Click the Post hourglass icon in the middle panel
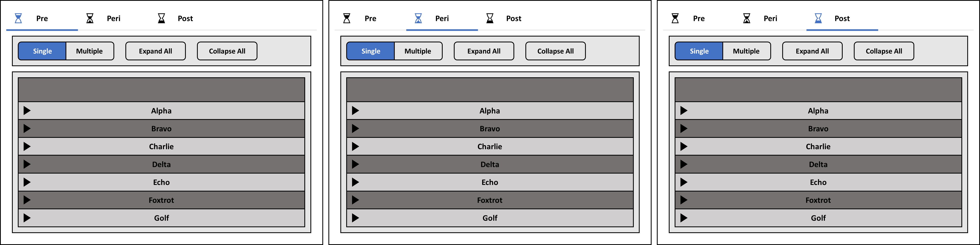The height and width of the screenshot is (245, 980). click(x=490, y=18)
